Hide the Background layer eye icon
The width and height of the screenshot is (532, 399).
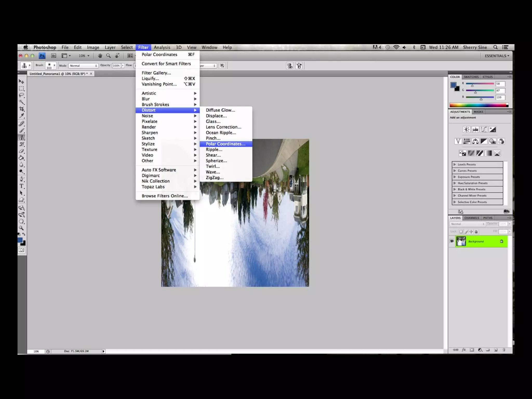click(452, 241)
